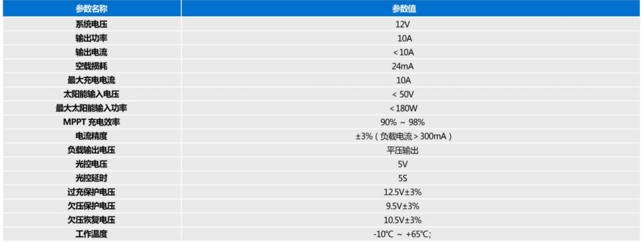
Task: Select the MPPT 充电效率 label
Action: (91, 122)
